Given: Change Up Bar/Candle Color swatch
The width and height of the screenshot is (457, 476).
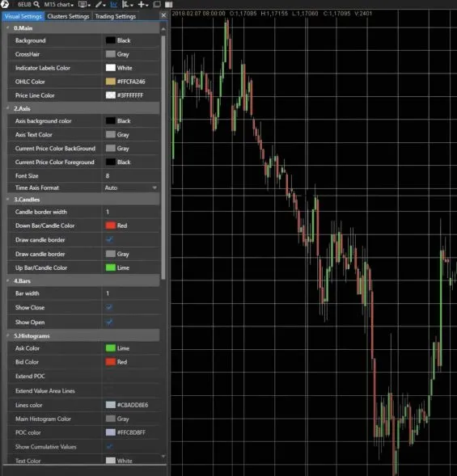Looking at the screenshot, I should (110, 267).
